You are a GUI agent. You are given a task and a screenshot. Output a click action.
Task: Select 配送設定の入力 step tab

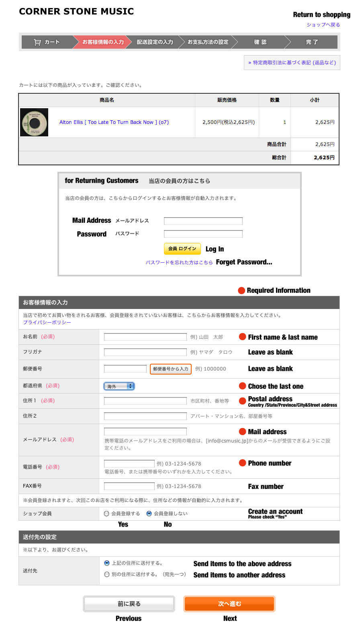coord(155,42)
